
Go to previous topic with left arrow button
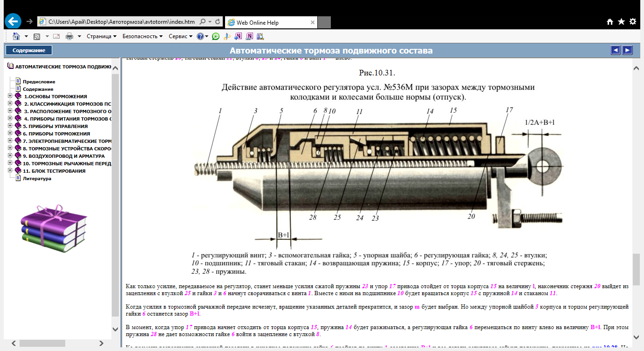616,50
